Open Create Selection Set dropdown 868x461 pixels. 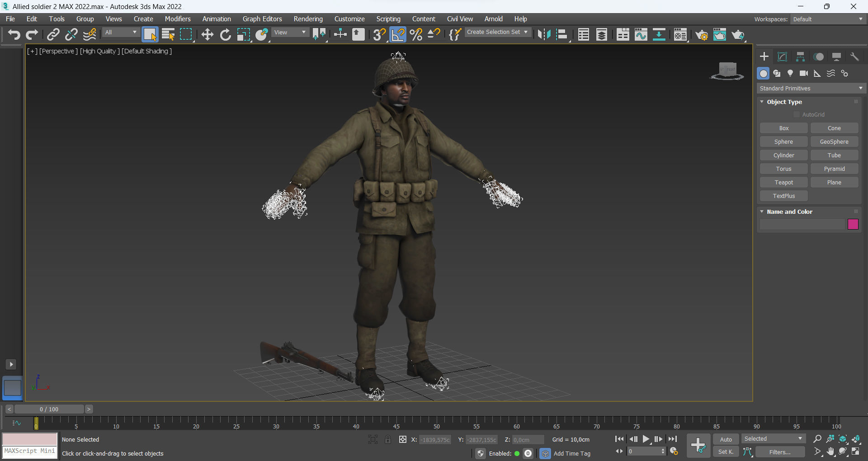coord(497,32)
